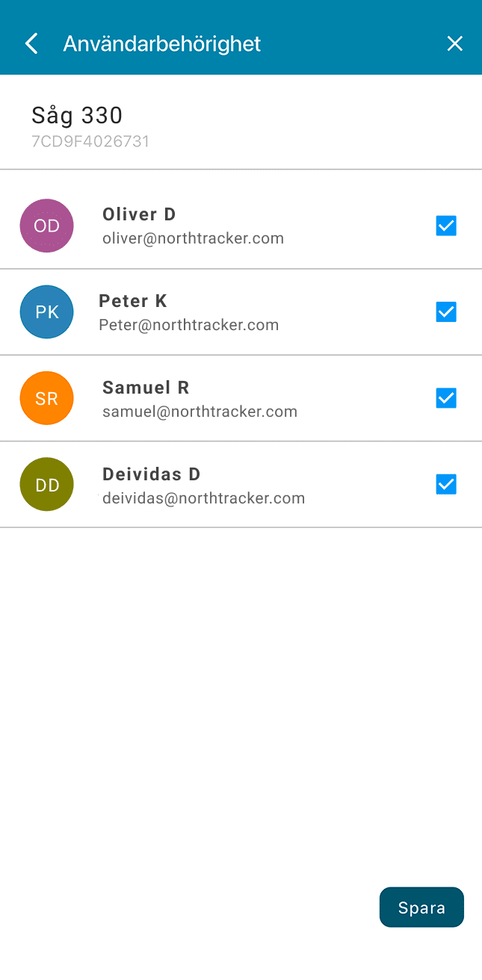Click oliver@northtracker.com email address

193,239
